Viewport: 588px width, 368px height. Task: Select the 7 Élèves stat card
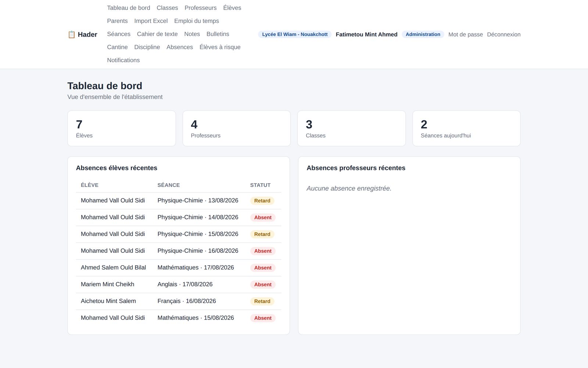[x=122, y=128]
